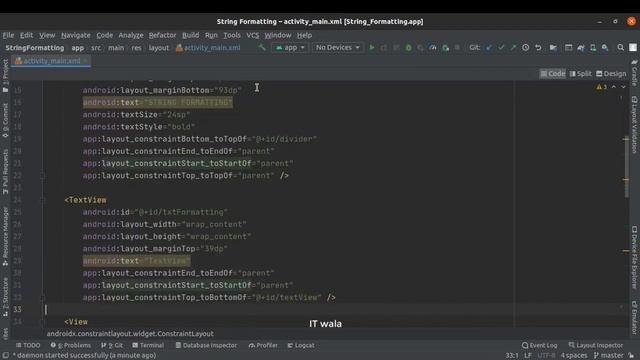Click the ConstraintLayout breadcrumb below editor
The image size is (640, 360).
[130, 333]
